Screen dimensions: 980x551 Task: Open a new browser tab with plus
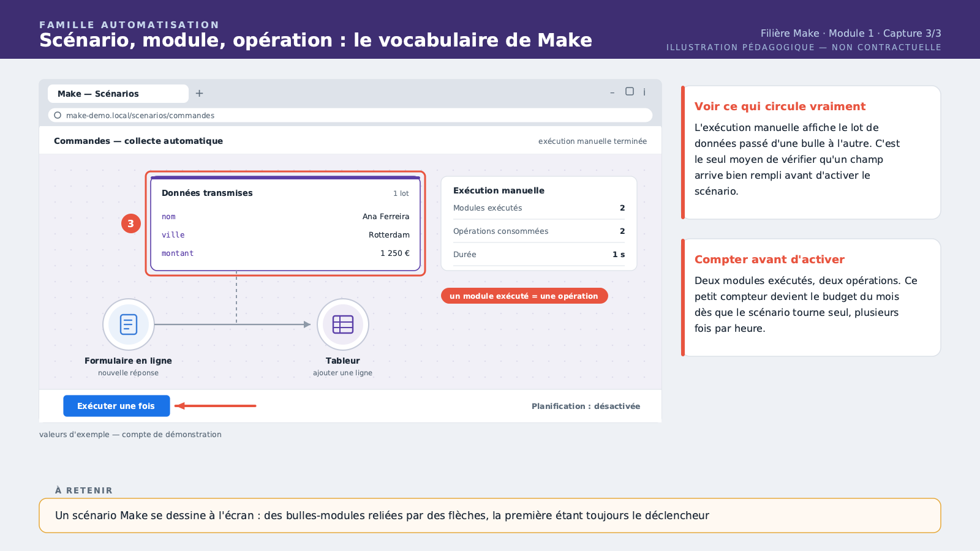pos(199,94)
